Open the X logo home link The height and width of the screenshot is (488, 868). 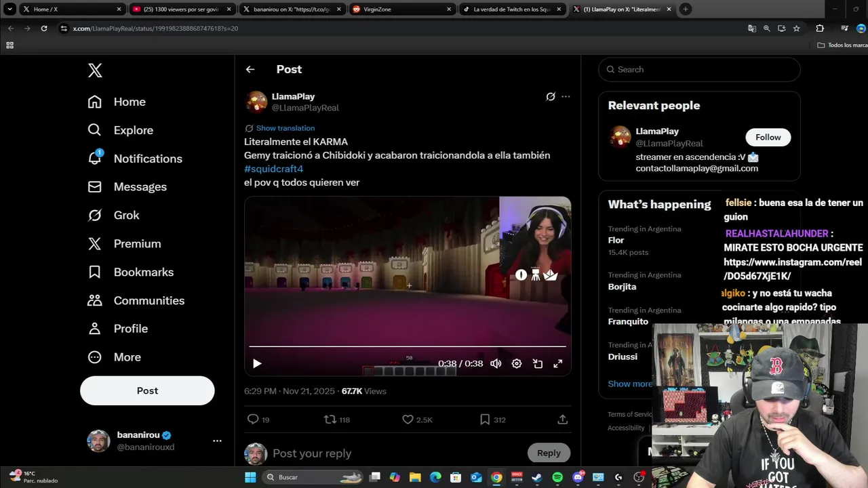click(x=95, y=70)
